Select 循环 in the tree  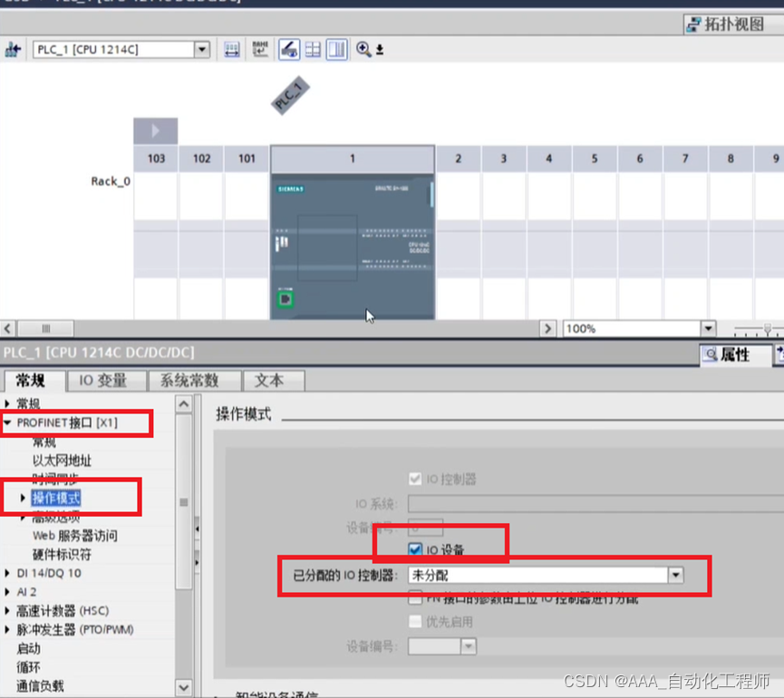28,667
